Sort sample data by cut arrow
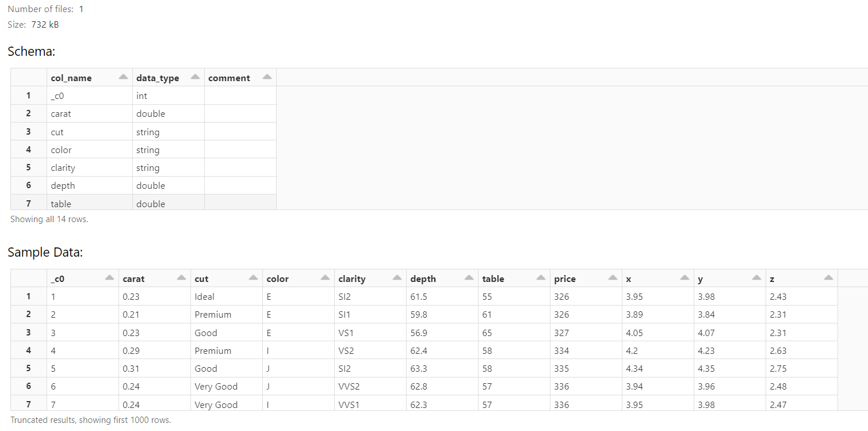The image size is (868, 431). (x=253, y=278)
